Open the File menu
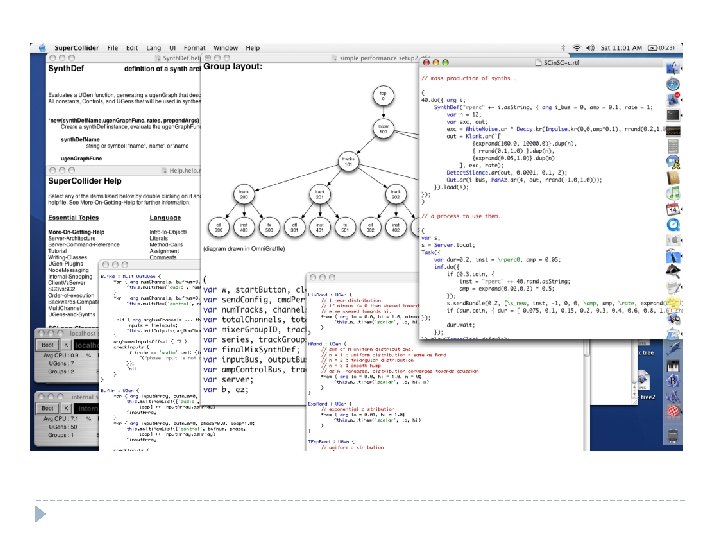 coord(112,48)
